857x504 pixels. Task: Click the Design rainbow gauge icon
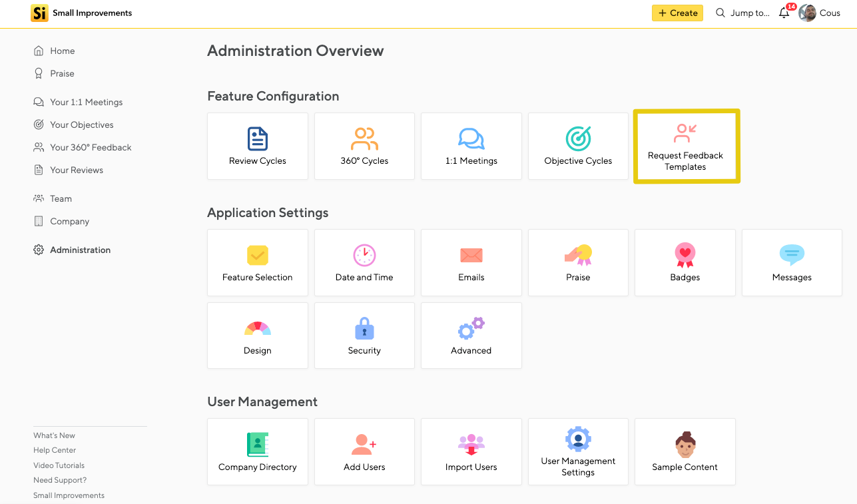point(258,328)
